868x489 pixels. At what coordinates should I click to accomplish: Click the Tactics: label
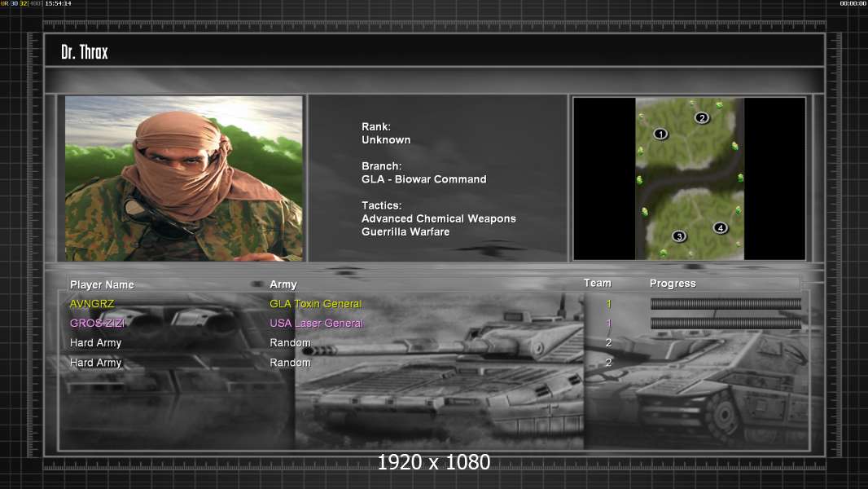coord(382,205)
